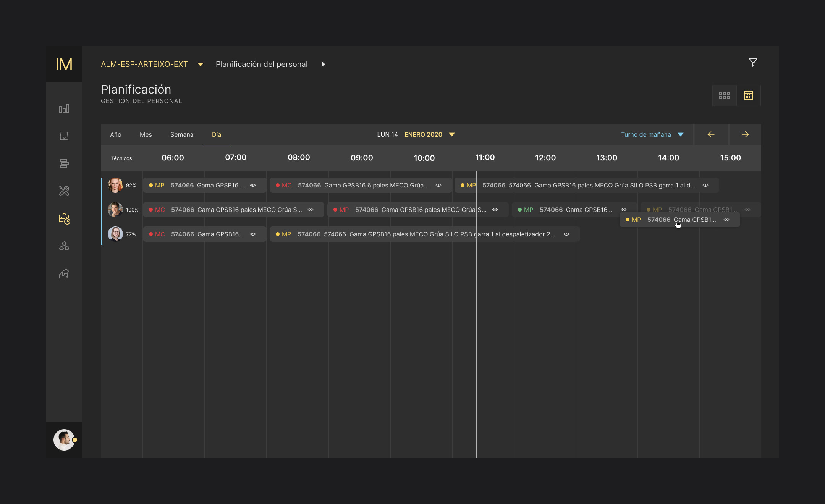Switch to calendar view layout

tap(749, 95)
